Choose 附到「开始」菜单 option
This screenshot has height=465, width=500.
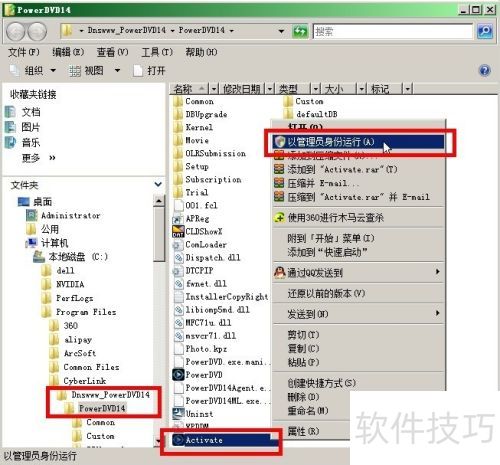pyautogui.click(x=359, y=238)
